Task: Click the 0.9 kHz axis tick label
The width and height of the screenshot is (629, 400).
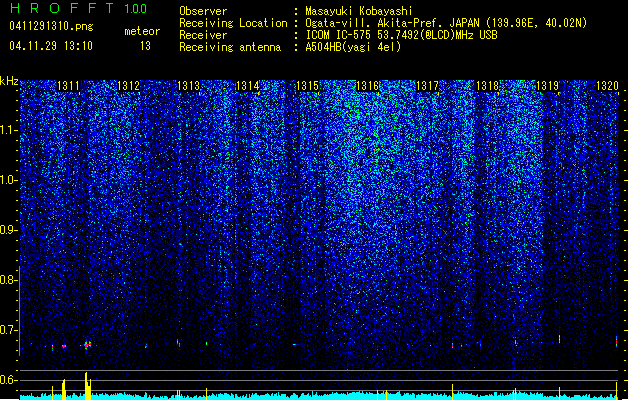Action: point(9,230)
